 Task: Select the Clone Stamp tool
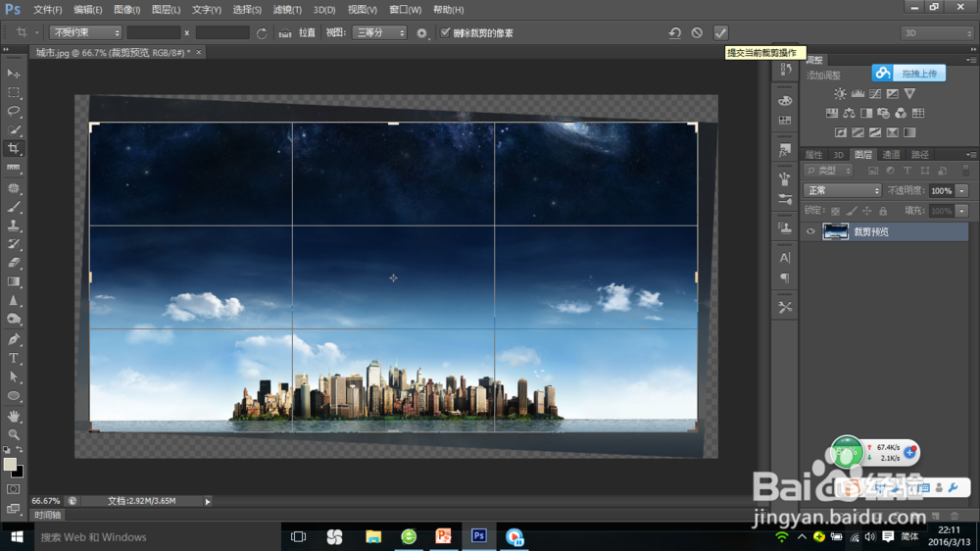(x=13, y=225)
